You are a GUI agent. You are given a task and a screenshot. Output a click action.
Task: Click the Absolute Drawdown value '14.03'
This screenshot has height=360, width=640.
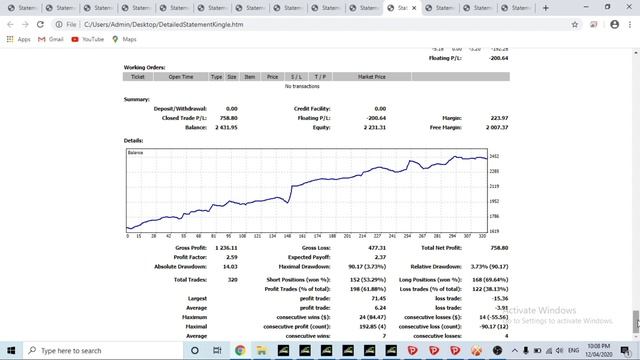click(x=231, y=267)
